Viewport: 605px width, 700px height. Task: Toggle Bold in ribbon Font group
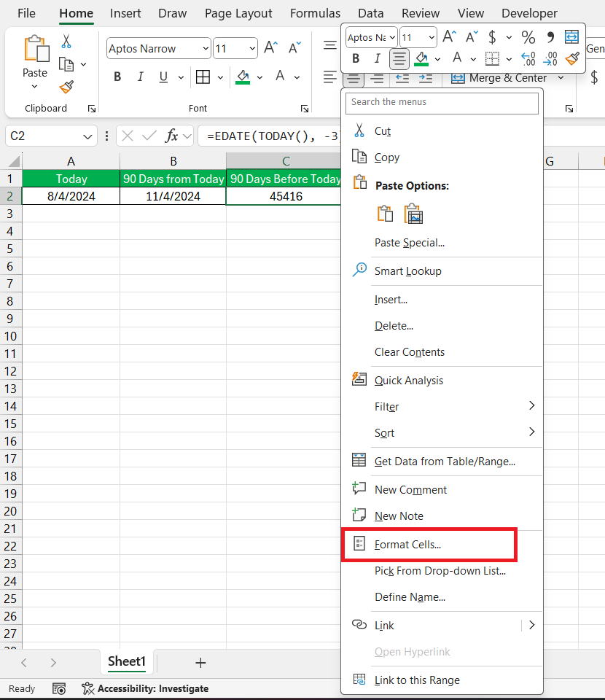click(117, 77)
